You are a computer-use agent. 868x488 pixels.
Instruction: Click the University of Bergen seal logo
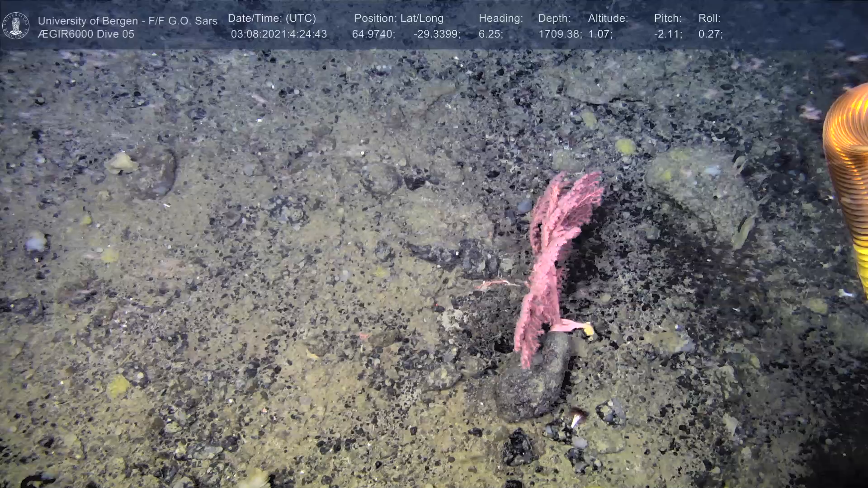pos(16,26)
